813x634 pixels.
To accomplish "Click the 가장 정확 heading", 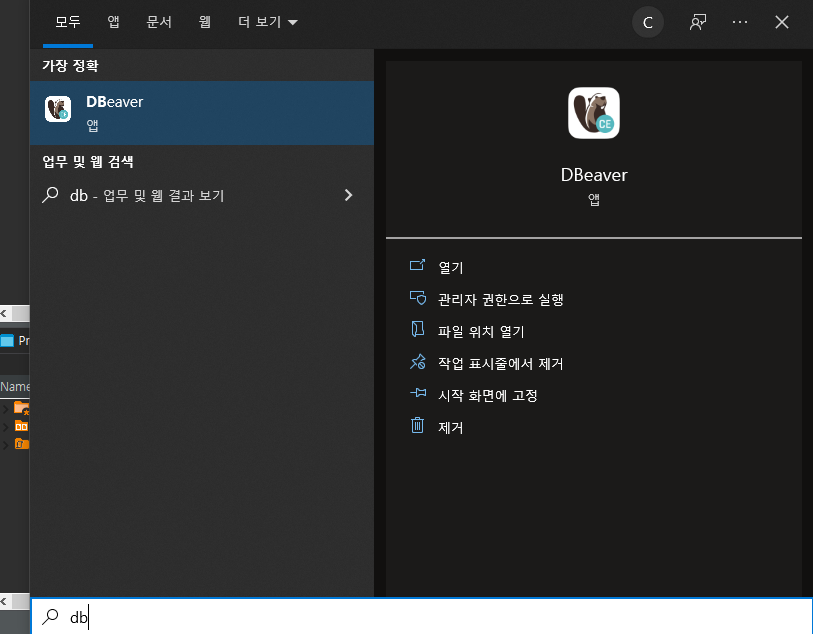I will pyautogui.click(x=70, y=65).
